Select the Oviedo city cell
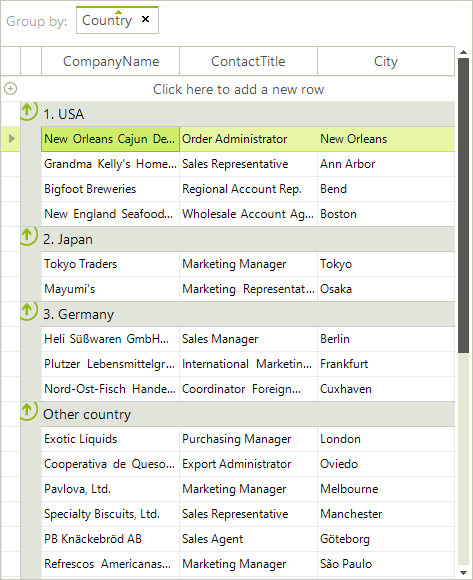The height and width of the screenshot is (580, 473). (386, 464)
